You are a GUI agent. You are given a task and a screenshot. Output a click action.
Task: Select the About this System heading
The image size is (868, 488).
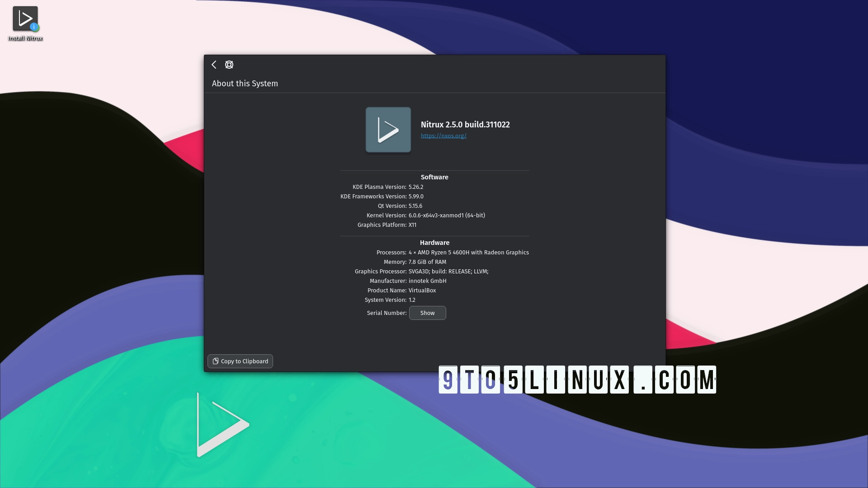point(245,84)
